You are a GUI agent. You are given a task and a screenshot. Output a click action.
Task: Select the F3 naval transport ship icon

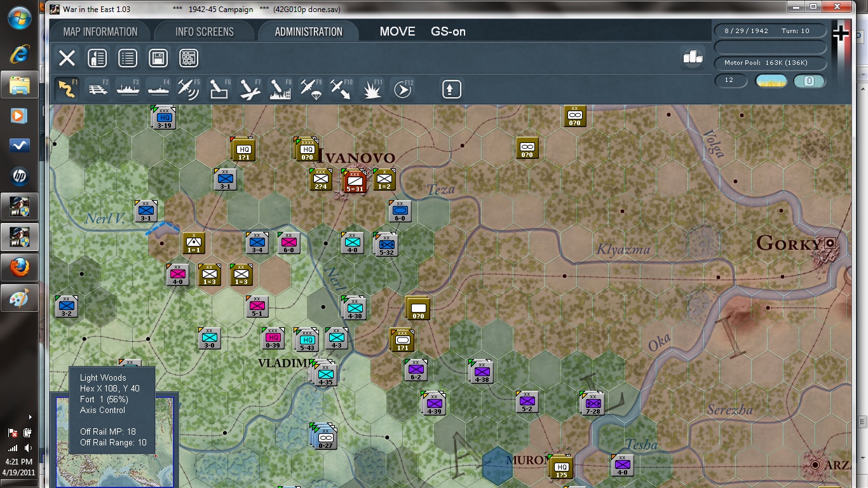click(x=128, y=89)
